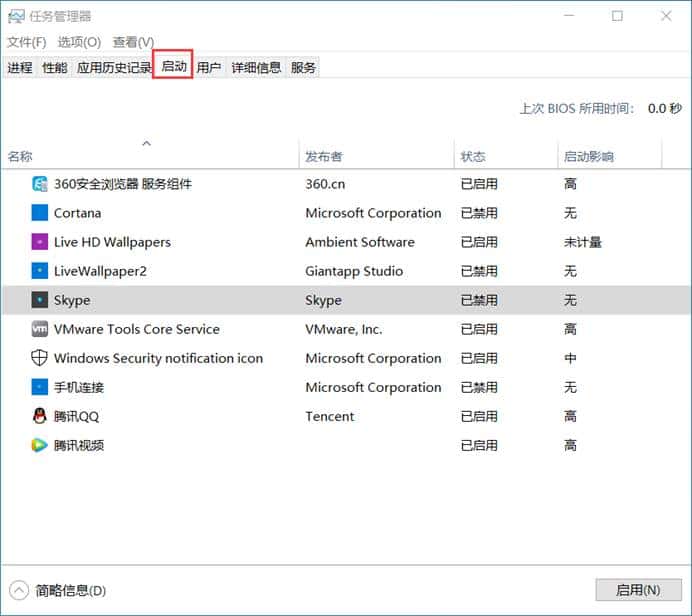The width and height of the screenshot is (692, 616).
Task: Select the VMware Tools Core Service name text
Action: pos(137,329)
